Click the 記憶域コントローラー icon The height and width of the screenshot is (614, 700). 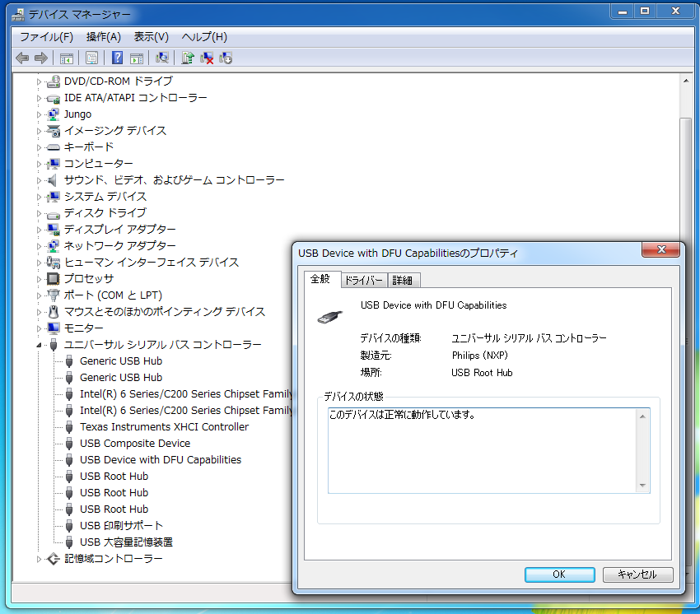coord(54,559)
